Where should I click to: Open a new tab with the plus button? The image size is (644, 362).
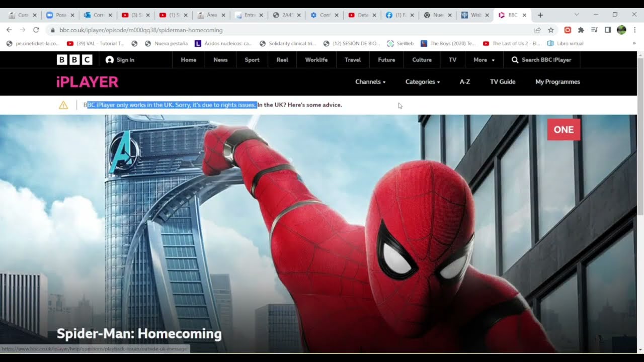point(540,15)
